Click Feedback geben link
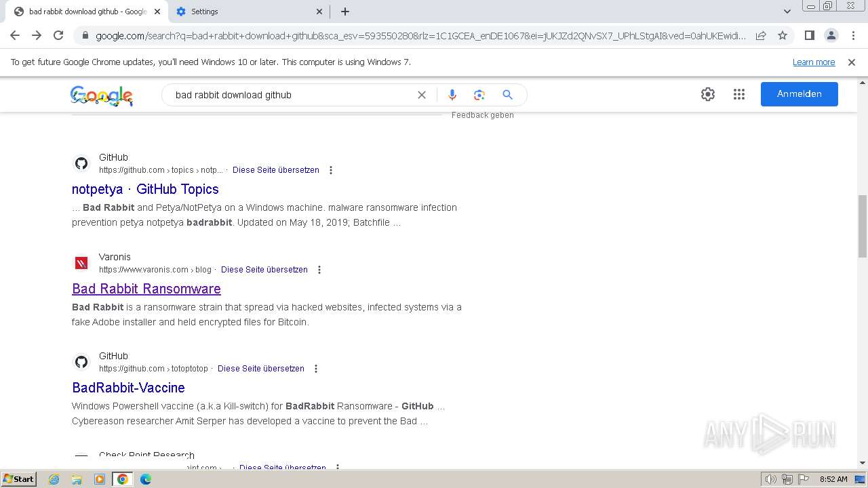 point(483,115)
